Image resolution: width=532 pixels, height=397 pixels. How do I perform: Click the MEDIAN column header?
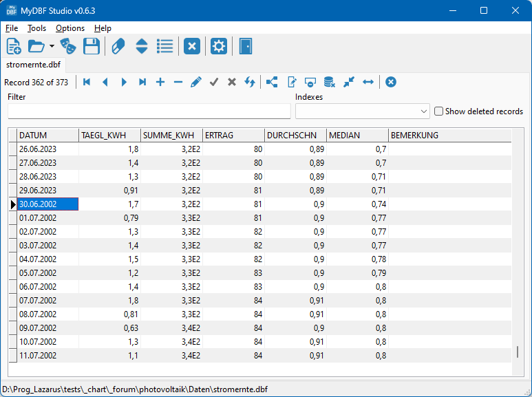pyautogui.click(x=357, y=136)
